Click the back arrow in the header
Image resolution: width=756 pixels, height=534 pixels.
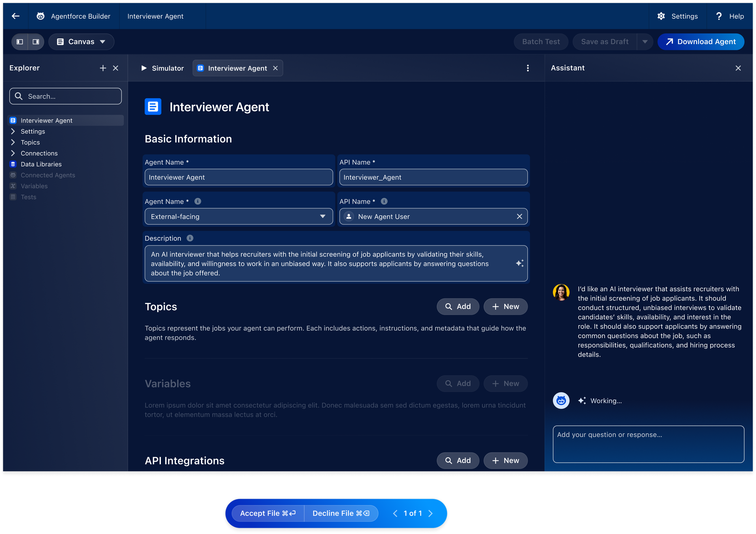click(15, 16)
